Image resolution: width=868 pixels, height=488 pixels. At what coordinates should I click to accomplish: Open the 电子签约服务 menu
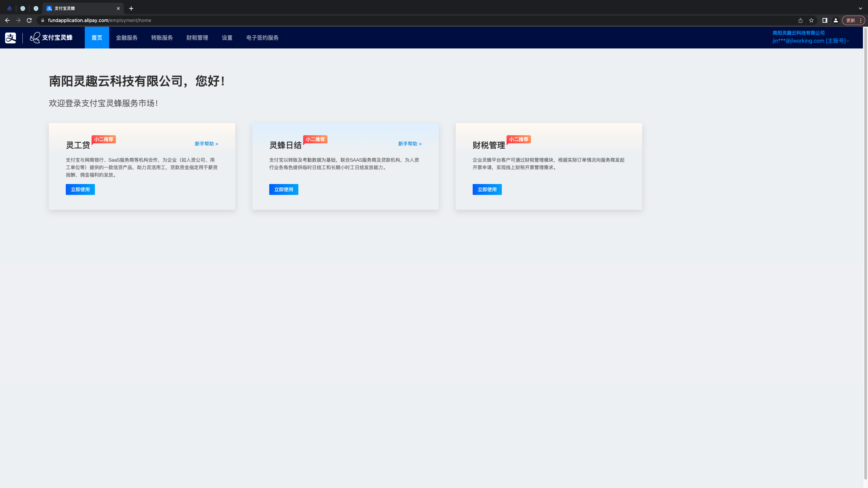[262, 38]
